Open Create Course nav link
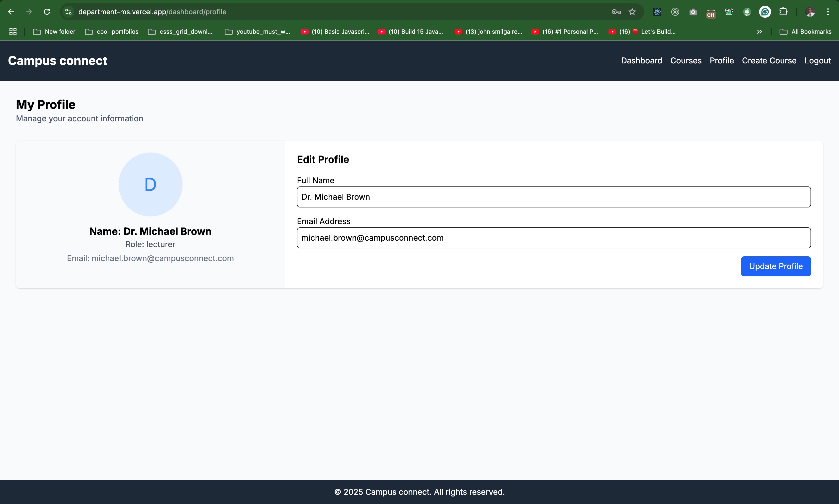This screenshot has height=504, width=839. pyautogui.click(x=769, y=60)
